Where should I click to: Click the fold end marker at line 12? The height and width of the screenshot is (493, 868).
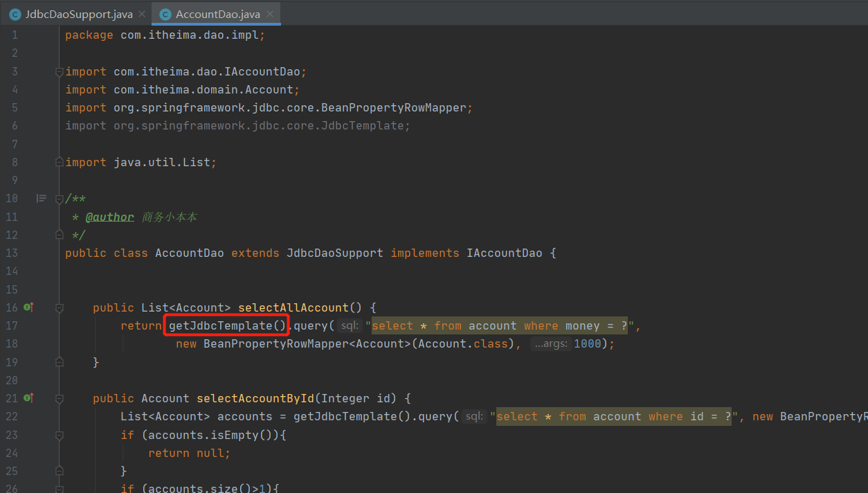(60, 235)
